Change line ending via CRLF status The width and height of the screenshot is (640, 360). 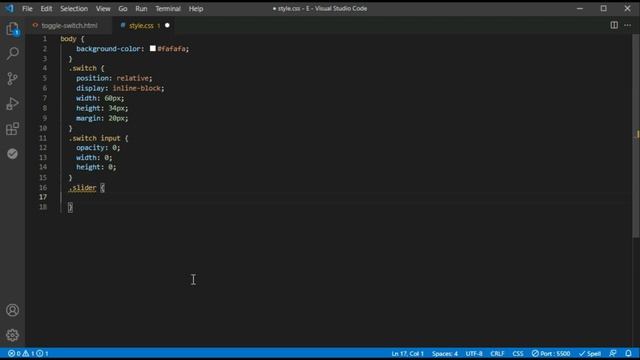(497, 353)
